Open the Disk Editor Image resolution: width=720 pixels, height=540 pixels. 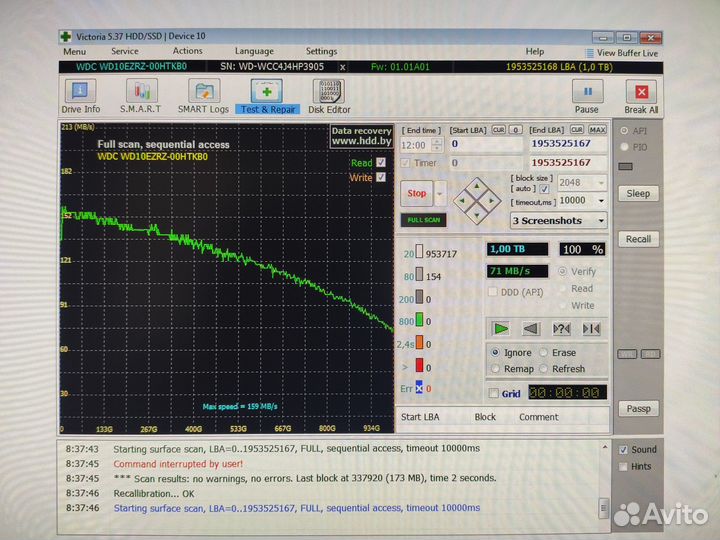(328, 96)
